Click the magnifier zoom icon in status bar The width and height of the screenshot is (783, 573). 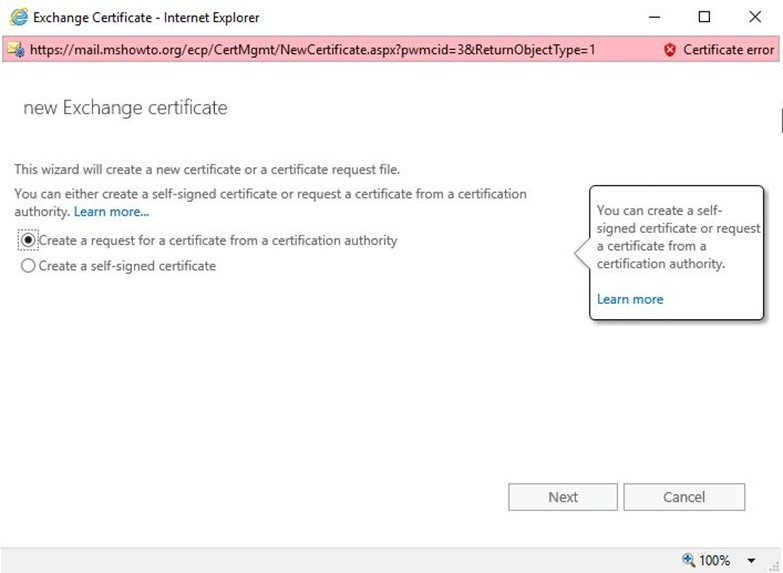[x=689, y=560]
